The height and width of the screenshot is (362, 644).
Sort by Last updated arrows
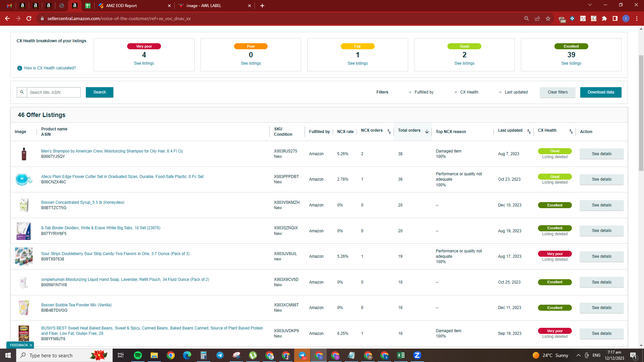529,131
